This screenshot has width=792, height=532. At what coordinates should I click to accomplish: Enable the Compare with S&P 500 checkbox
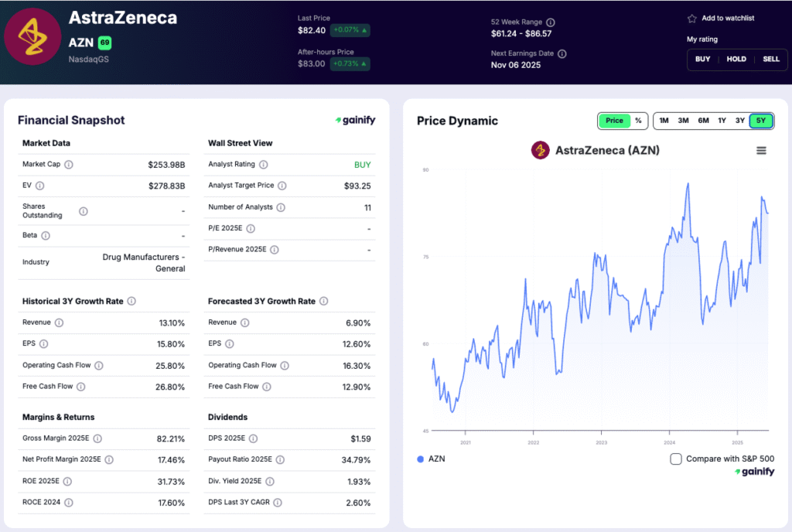click(x=675, y=459)
